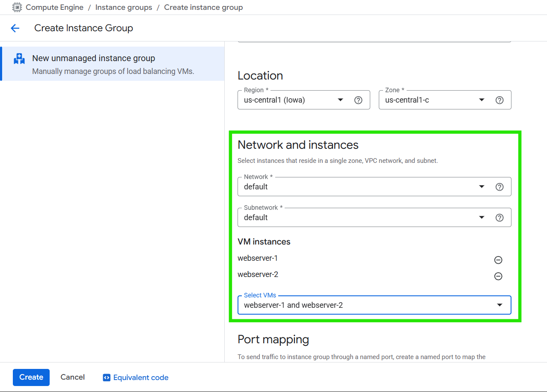Remove webserver-2 from VM instances

(498, 276)
